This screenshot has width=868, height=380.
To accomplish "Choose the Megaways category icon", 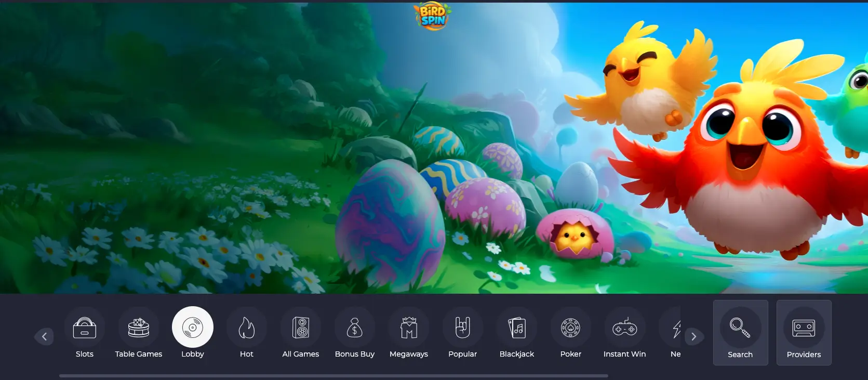I will (409, 327).
